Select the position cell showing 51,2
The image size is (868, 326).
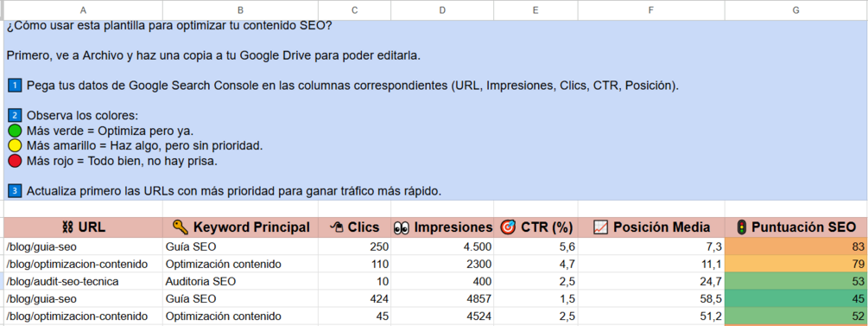tap(651, 316)
